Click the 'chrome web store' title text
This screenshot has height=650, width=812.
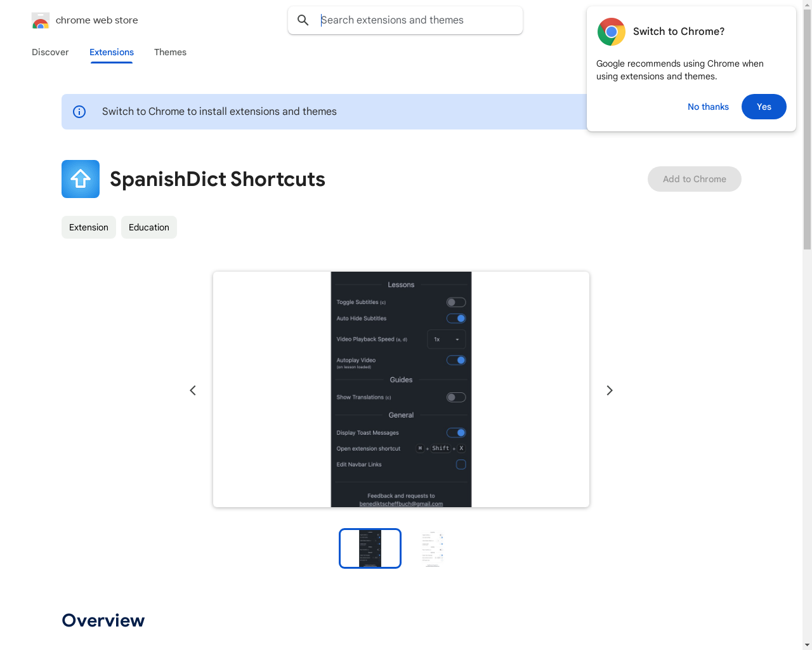[x=97, y=20]
